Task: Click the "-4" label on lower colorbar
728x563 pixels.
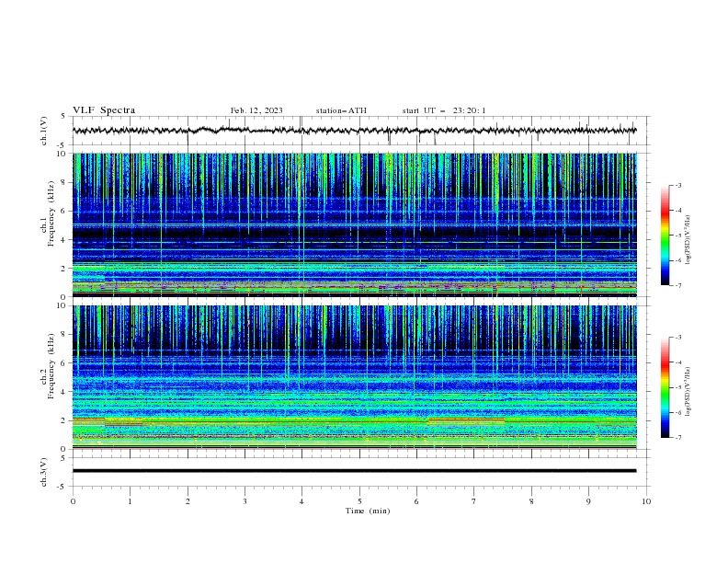Action: 677,362
